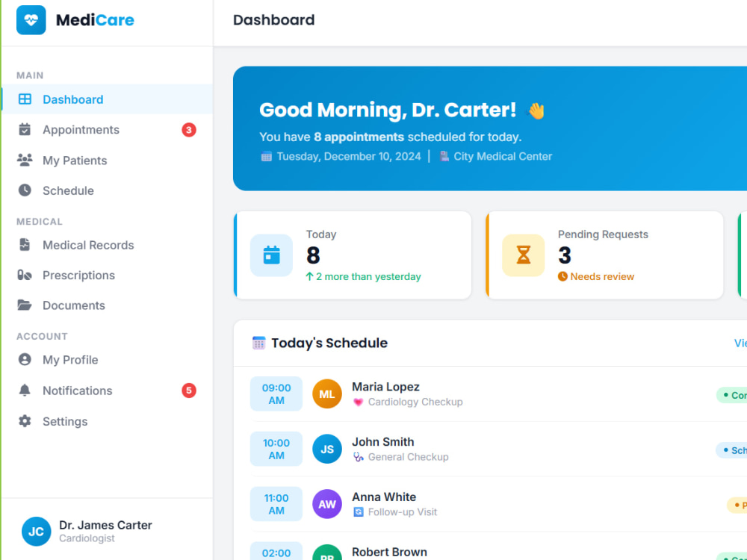The image size is (747, 560).
Task: Click Maria Lopez's ML avatar
Action: pyautogui.click(x=327, y=393)
